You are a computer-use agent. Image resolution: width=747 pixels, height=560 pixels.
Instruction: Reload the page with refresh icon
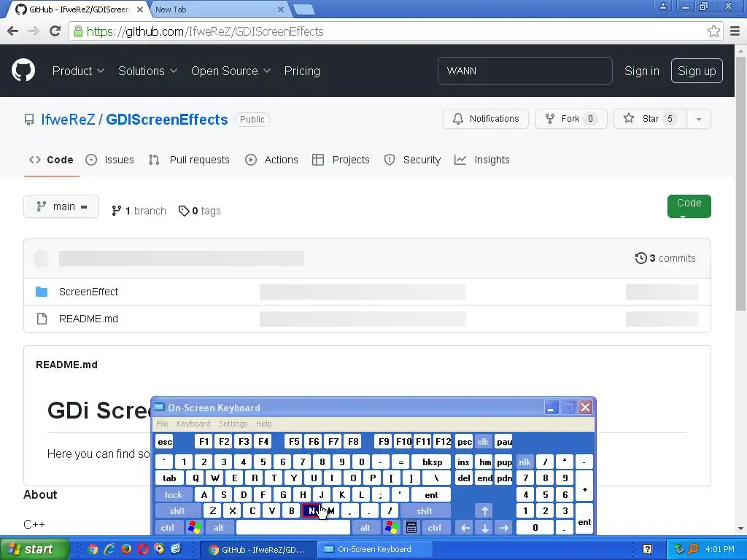coord(55,31)
